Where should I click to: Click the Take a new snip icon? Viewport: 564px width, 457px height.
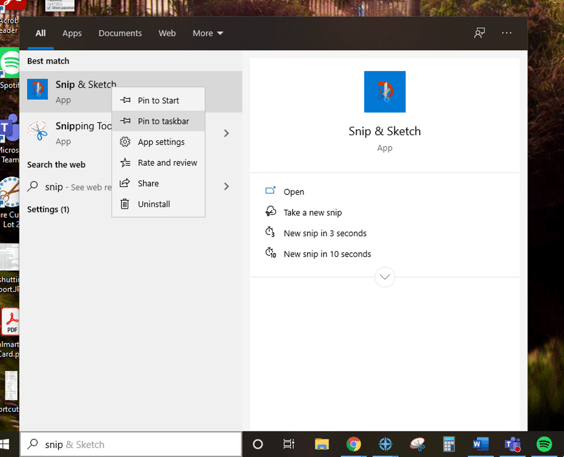click(270, 211)
